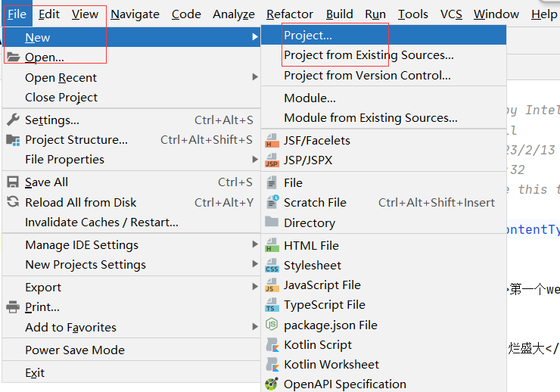Click the Stylesheet CSS icon
Image resolution: width=560 pixels, height=392 pixels.
[x=272, y=266]
